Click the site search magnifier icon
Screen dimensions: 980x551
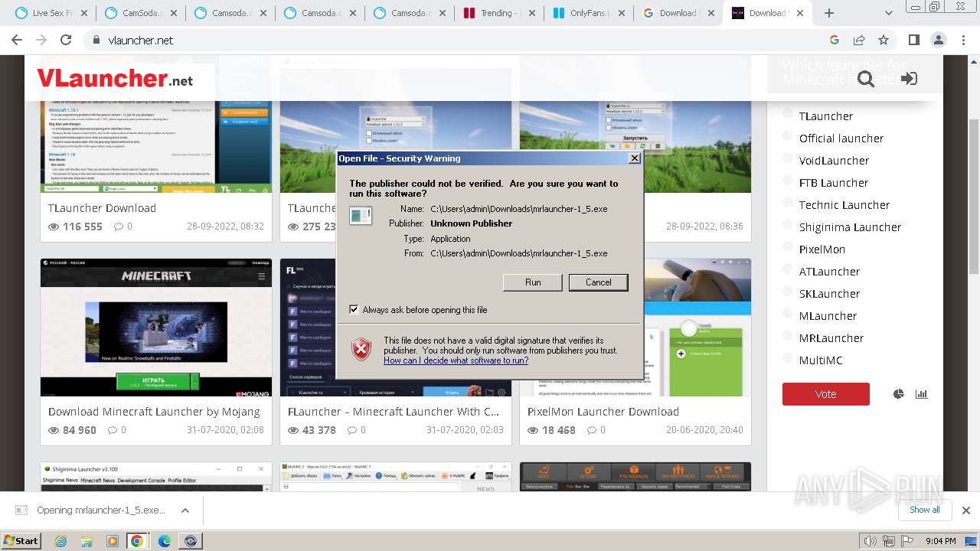(x=866, y=79)
